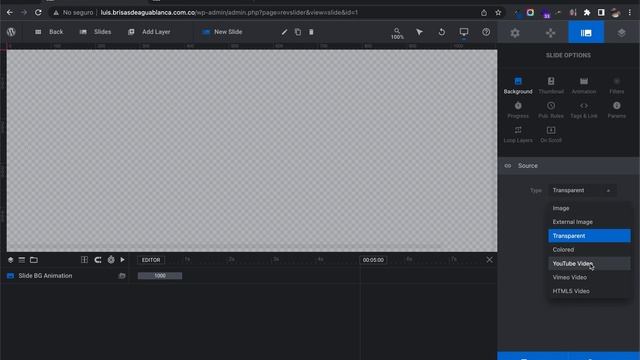Image resolution: width=640 pixels, height=360 pixels.
Task: Click the delete slide trash icon
Action: 311,32
